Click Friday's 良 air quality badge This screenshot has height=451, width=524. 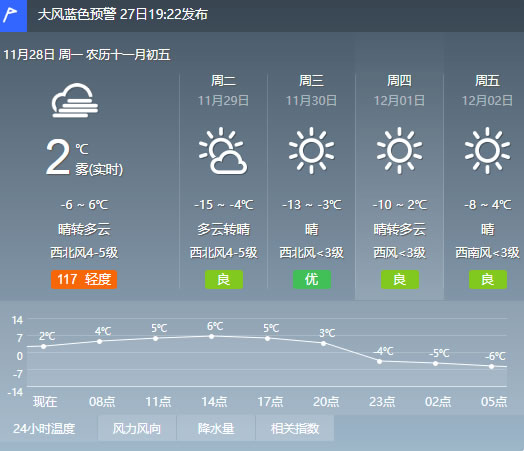488,279
